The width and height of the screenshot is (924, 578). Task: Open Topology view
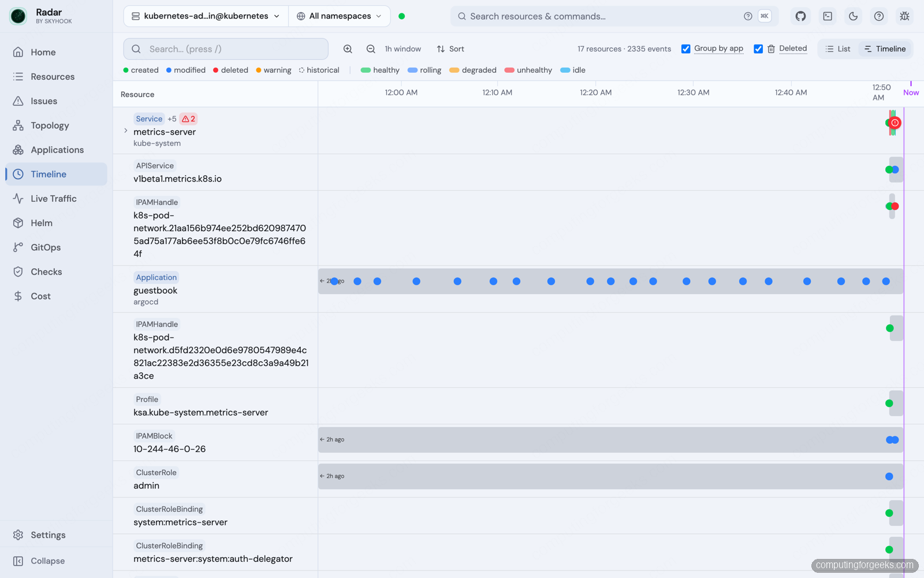(56, 125)
